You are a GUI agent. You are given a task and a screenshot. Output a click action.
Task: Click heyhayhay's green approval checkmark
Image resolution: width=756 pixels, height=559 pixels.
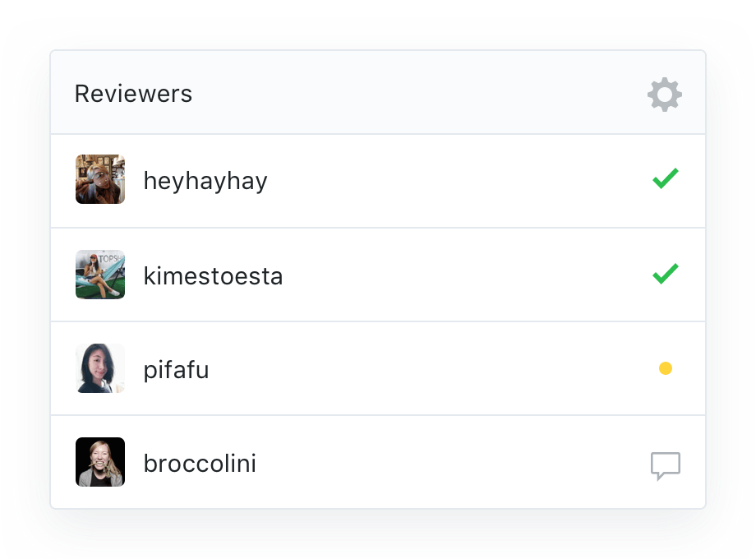tap(666, 178)
